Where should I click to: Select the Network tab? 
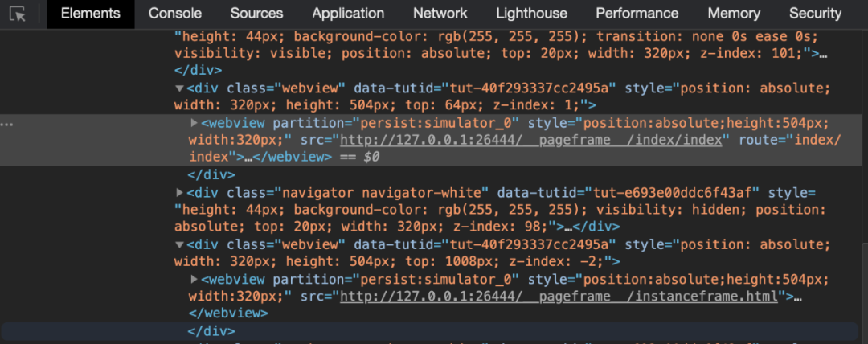click(x=440, y=14)
